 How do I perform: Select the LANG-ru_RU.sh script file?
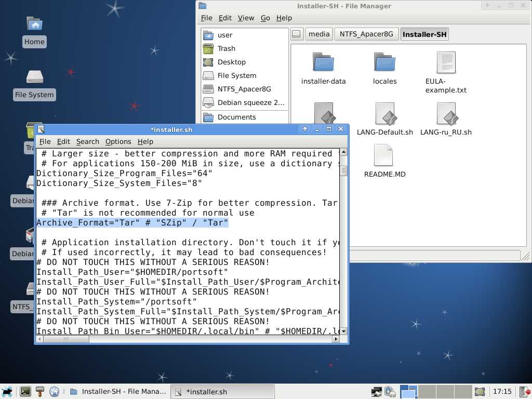click(446, 114)
